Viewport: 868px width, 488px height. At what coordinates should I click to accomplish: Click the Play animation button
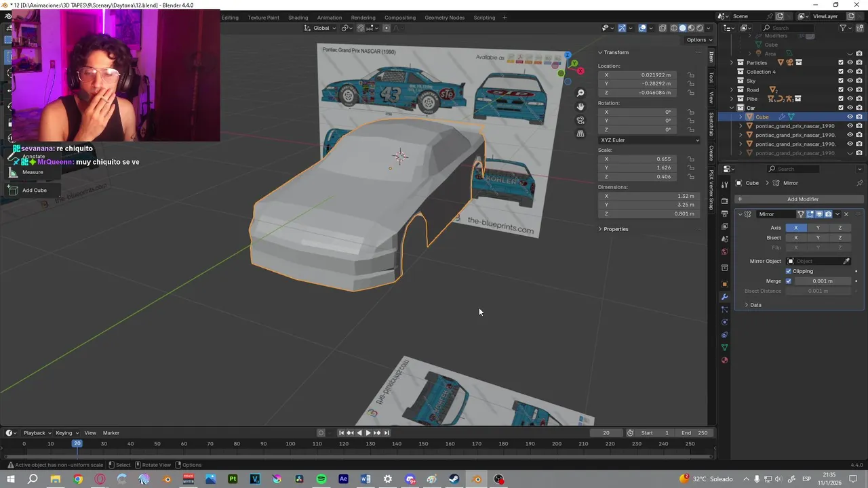368,433
